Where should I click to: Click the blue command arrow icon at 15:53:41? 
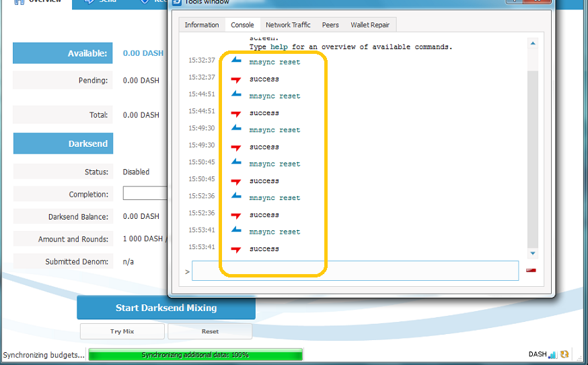pyautogui.click(x=236, y=229)
